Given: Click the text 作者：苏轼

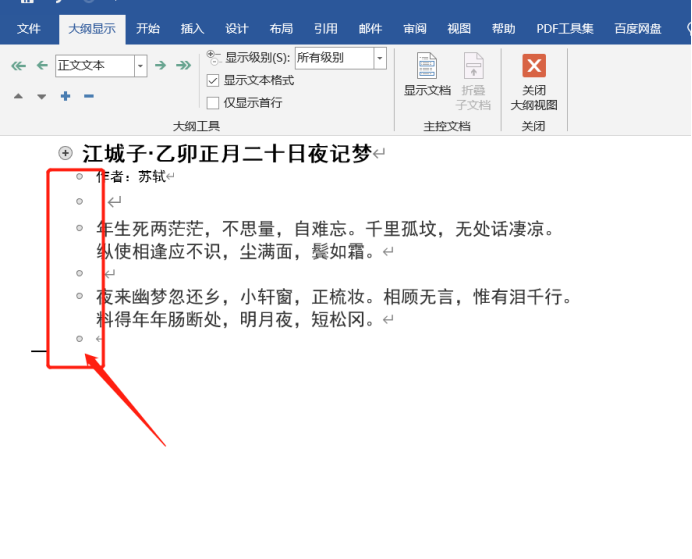Looking at the screenshot, I should tap(131, 177).
